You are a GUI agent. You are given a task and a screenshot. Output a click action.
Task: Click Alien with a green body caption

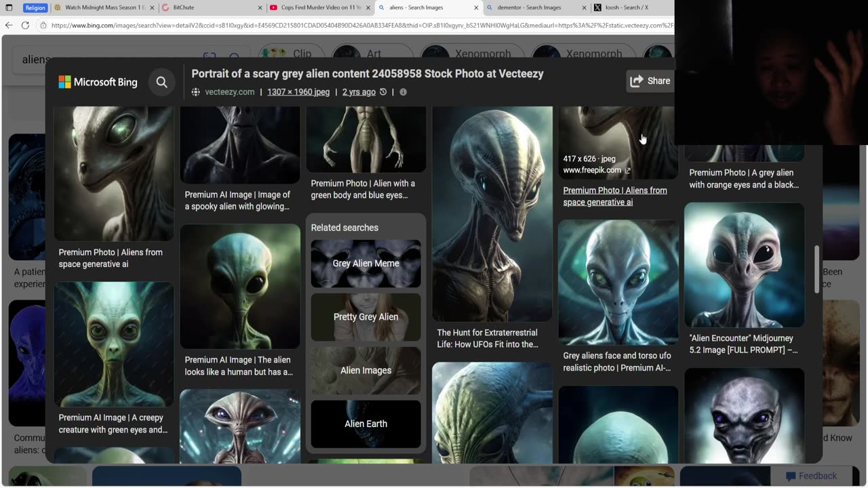click(363, 189)
